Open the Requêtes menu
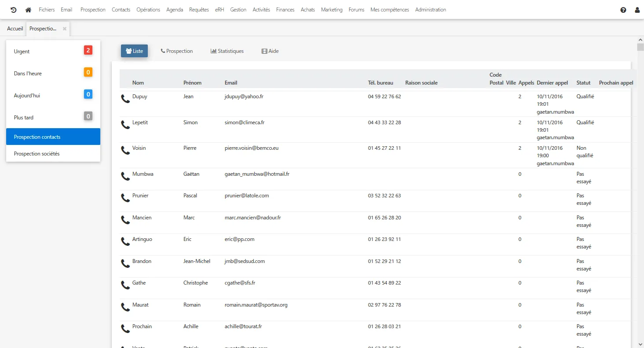This screenshot has height=348, width=644. click(x=199, y=10)
